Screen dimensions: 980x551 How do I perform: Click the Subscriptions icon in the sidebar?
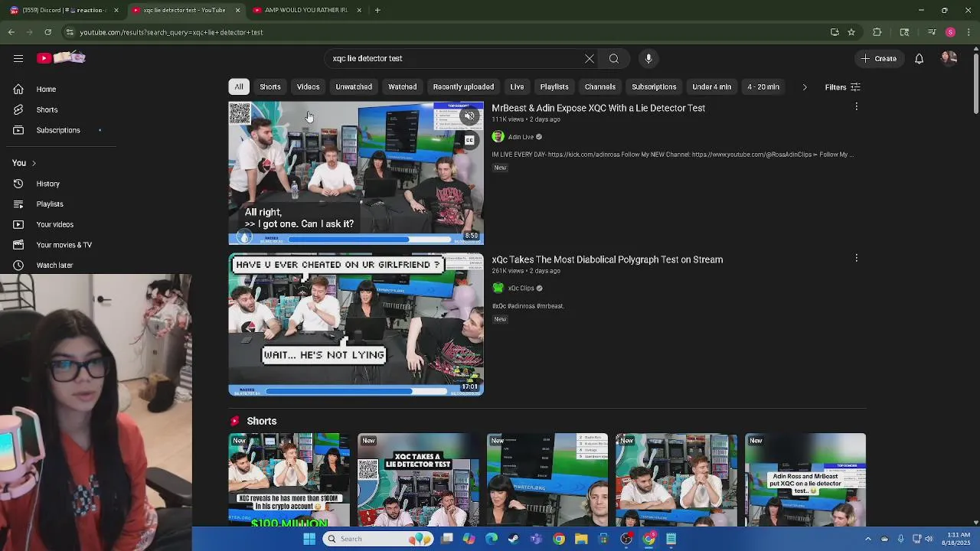tap(18, 130)
